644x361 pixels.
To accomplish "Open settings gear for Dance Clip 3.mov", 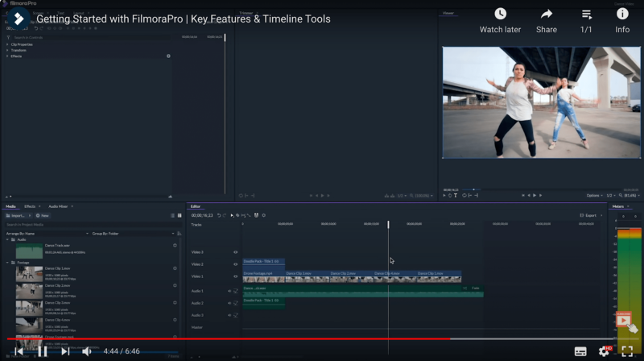I will pyautogui.click(x=175, y=303).
